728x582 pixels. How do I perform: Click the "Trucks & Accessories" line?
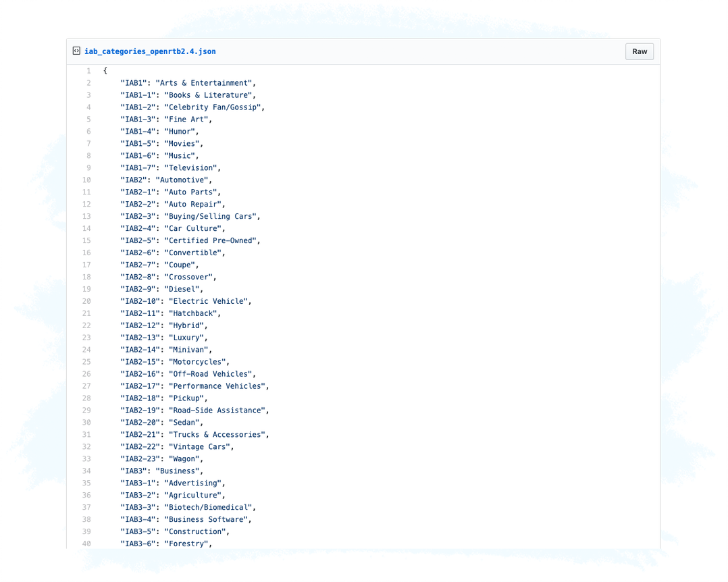[x=194, y=435]
